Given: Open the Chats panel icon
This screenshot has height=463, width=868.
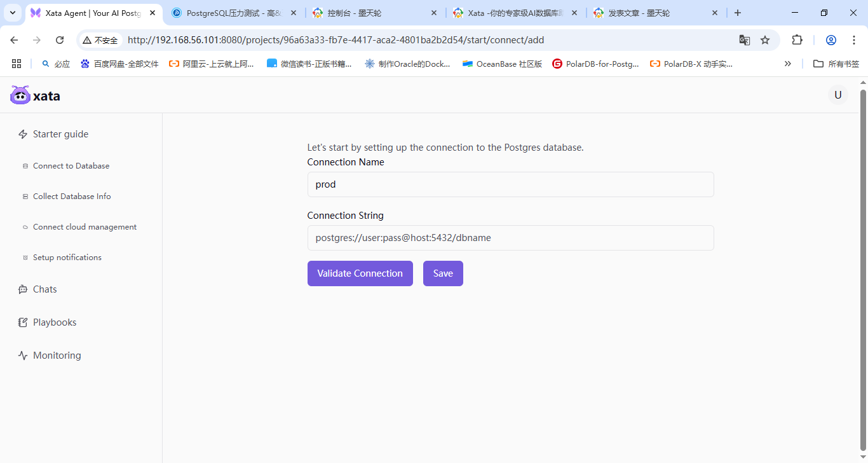Looking at the screenshot, I should click(x=23, y=289).
